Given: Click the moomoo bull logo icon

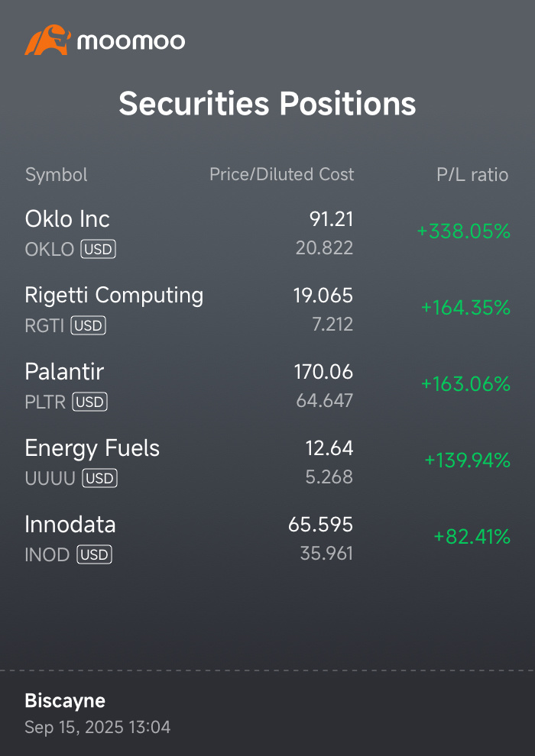Looking at the screenshot, I should coord(47,40).
